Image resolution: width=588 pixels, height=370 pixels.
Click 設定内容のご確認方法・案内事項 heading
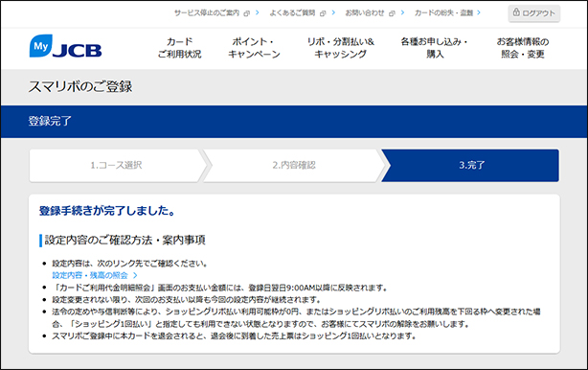(124, 241)
